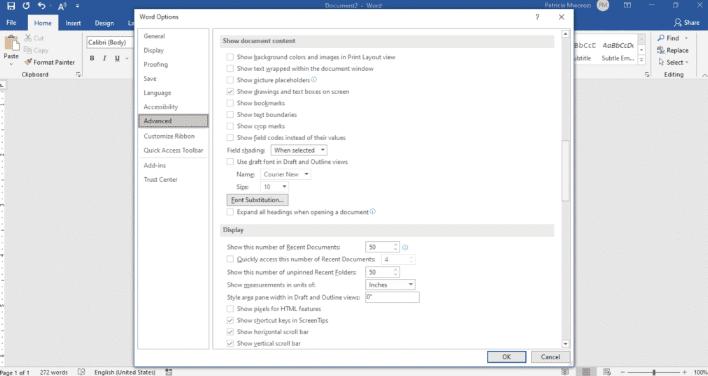Image resolution: width=708 pixels, height=376 pixels.
Task: Click the Style area pane width input field
Action: pyautogui.click(x=392, y=297)
